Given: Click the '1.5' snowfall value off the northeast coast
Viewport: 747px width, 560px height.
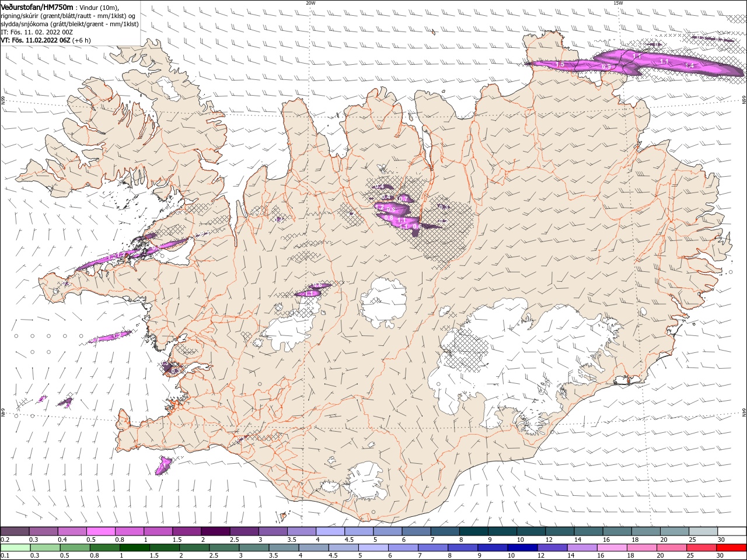Looking at the screenshot, I should coord(560,65).
